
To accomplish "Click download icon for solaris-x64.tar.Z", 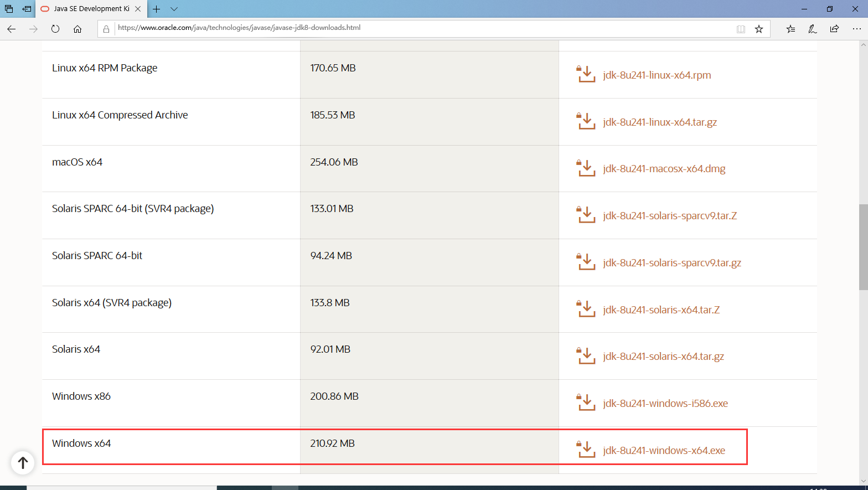I will (586, 309).
